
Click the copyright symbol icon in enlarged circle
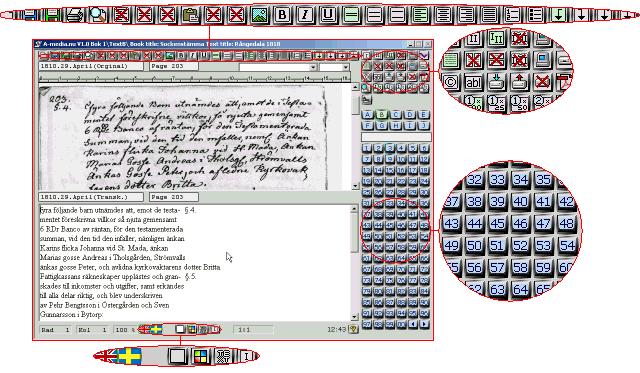coord(450,82)
